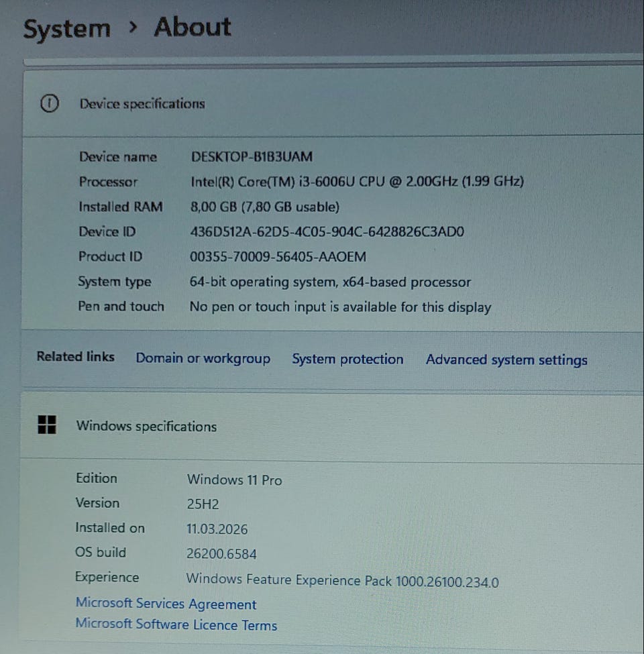Click the Pen and touch label

pos(121,307)
